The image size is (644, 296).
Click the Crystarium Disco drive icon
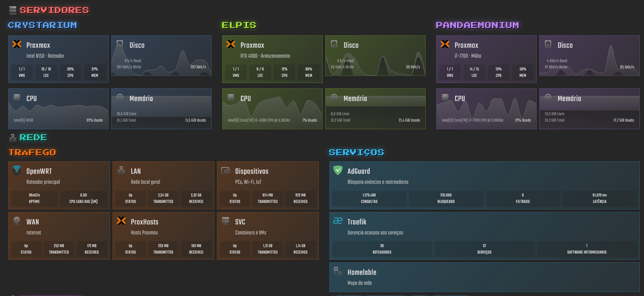tap(120, 44)
